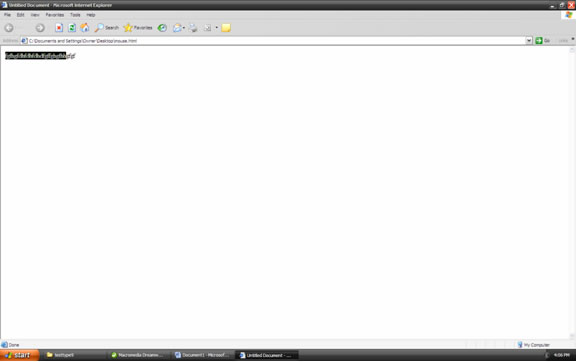Open the Mail envelope toolbar icon
This screenshot has height=362, width=577.
(178, 28)
